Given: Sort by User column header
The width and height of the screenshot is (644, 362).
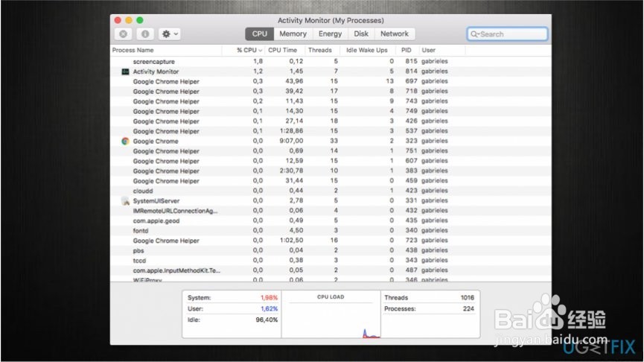Looking at the screenshot, I should pyautogui.click(x=442, y=50).
